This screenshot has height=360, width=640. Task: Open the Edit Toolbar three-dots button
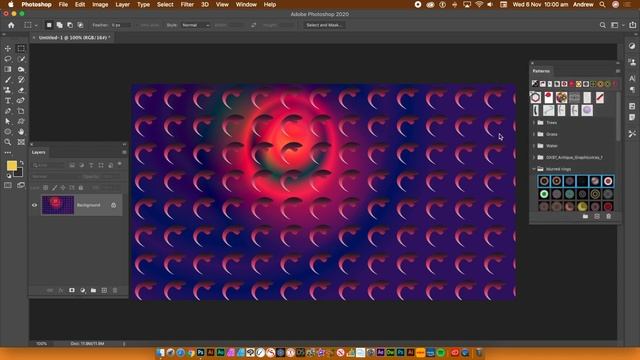[x=8, y=152]
